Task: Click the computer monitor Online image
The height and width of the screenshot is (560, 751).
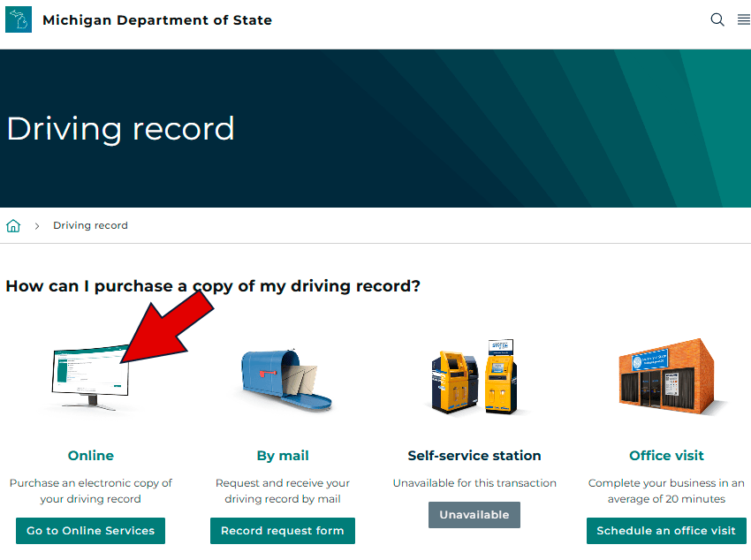Action: [90, 378]
